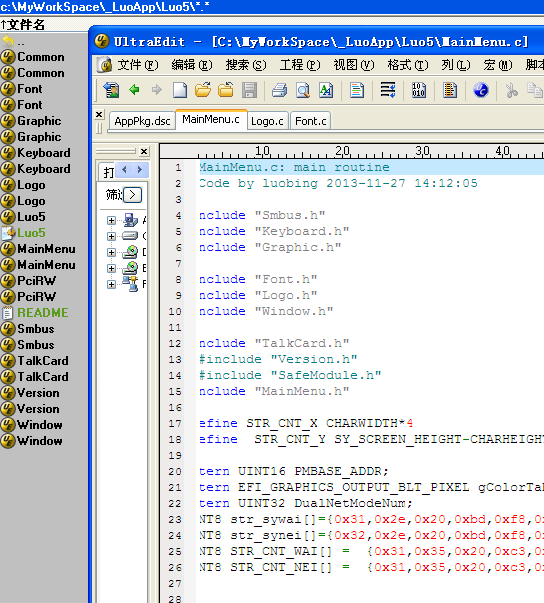
Task: Open a file using the open folder icon
Action: click(x=203, y=90)
